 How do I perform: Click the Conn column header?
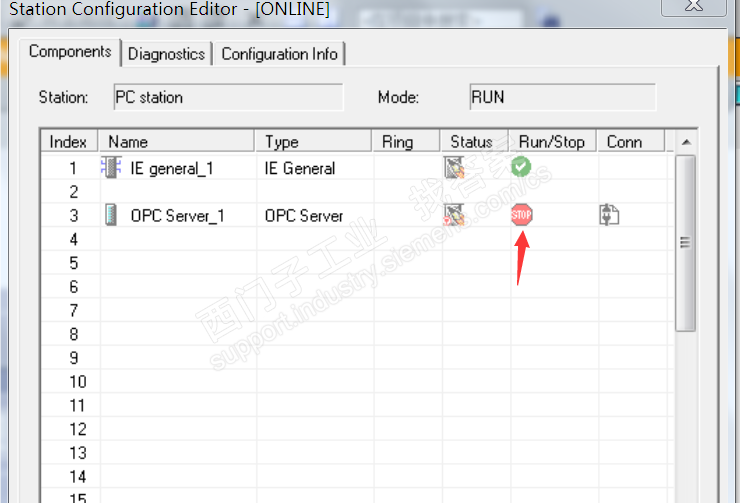pyautogui.click(x=631, y=142)
